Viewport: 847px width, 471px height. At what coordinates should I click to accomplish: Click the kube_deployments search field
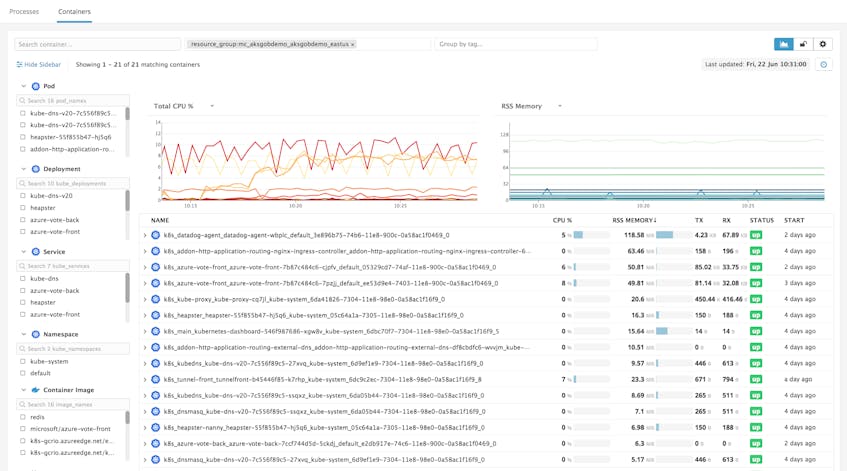coord(73,184)
